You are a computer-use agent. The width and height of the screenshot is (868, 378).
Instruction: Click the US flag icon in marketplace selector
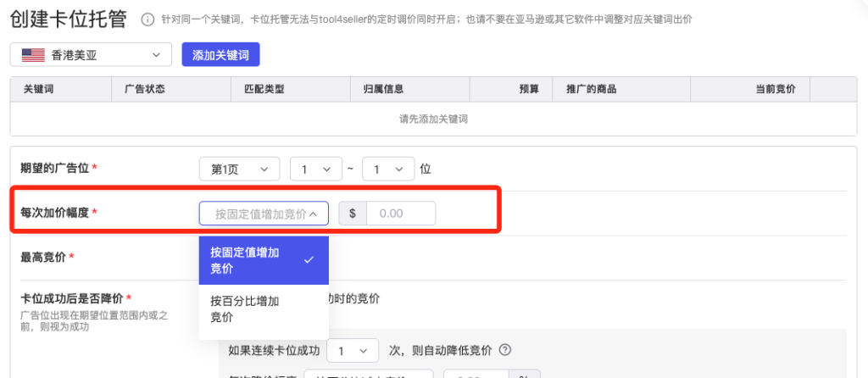(33, 55)
